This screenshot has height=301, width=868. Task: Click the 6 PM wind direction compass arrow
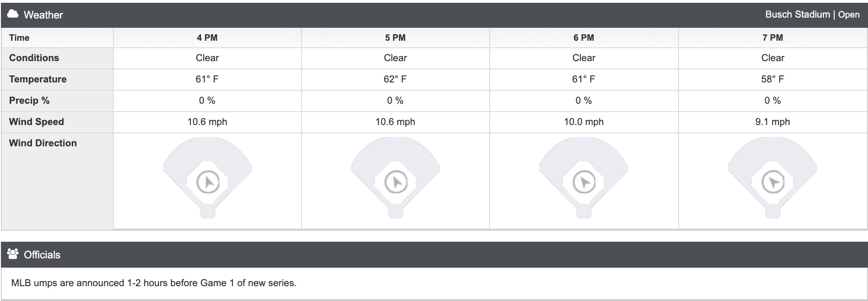click(584, 182)
